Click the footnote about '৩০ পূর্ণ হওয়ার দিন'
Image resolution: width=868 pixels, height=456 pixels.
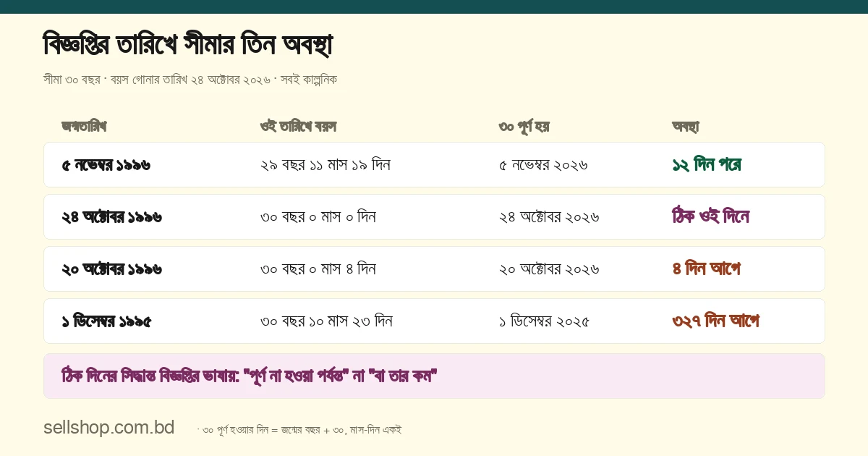pos(299,430)
